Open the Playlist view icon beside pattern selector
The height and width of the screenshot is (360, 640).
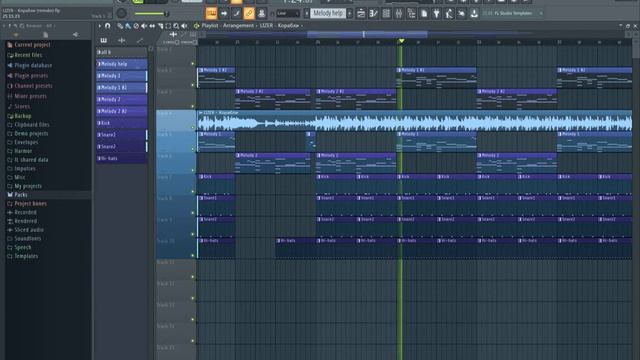click(361, 13)
